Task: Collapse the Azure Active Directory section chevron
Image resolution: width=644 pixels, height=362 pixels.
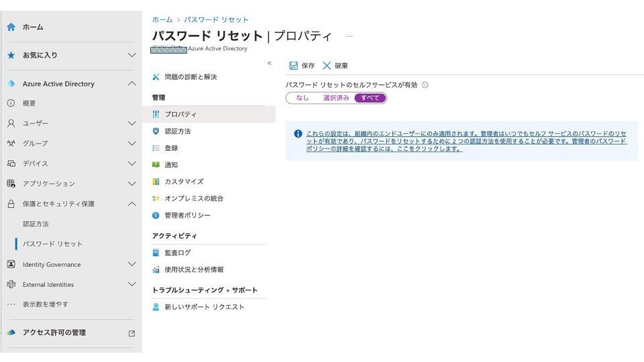Action: pyautogui.click(x=131, y=83)
